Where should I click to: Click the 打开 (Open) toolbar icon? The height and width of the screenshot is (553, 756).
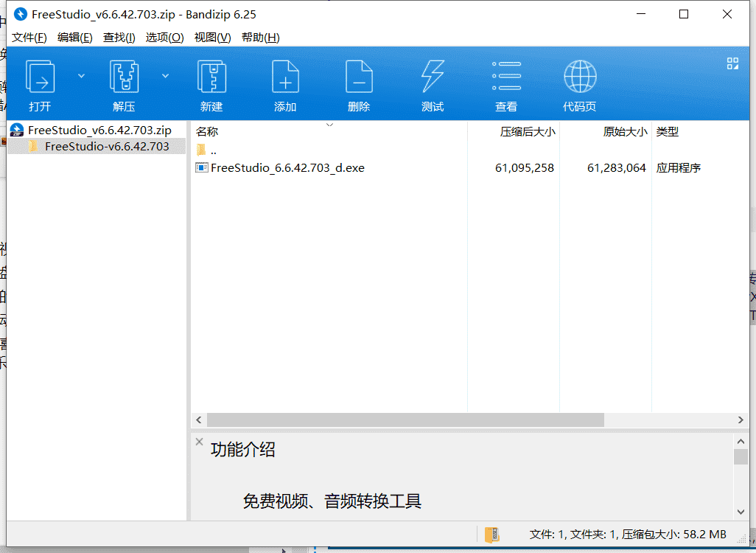pos(40,76)
